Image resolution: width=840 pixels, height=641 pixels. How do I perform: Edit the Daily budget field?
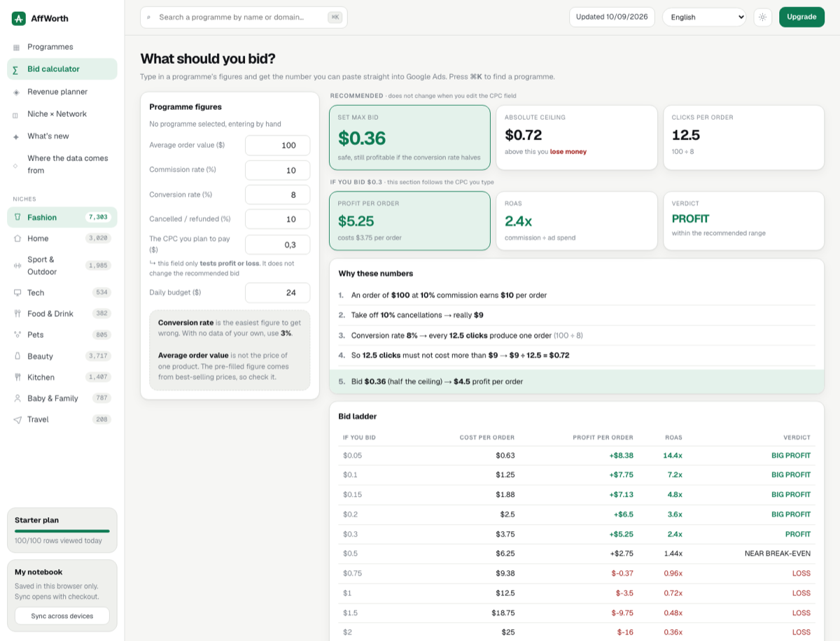coord(277,293)
